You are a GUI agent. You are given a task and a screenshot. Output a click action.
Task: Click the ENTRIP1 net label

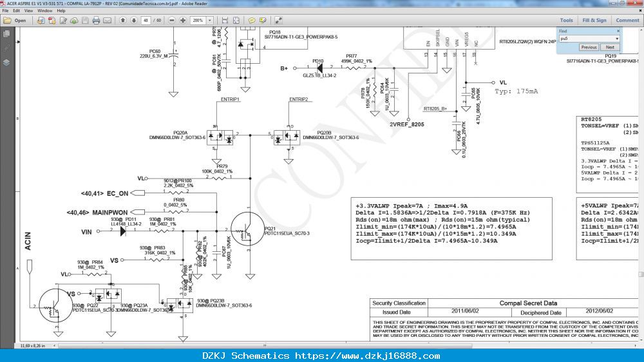click(230, 99)
